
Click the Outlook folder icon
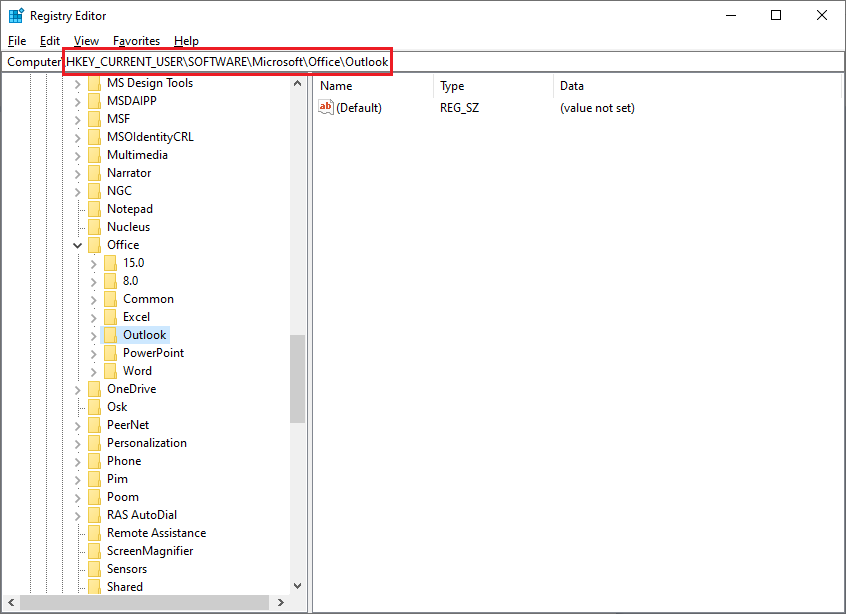[110, 335]
